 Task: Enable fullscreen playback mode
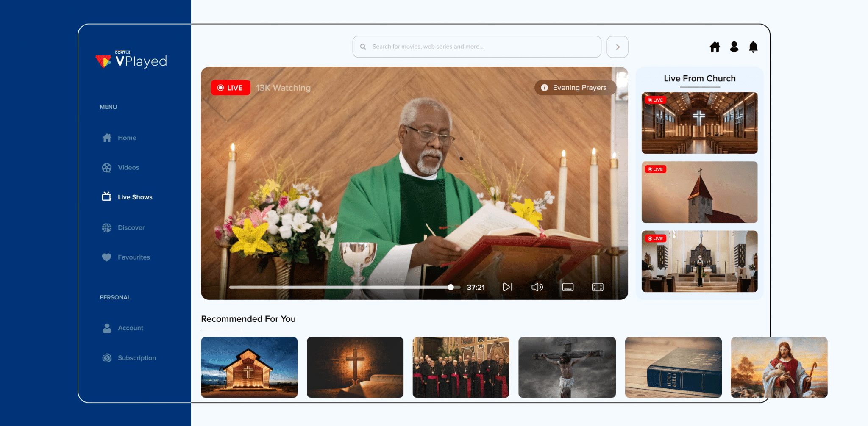click(x=597, y=287)
